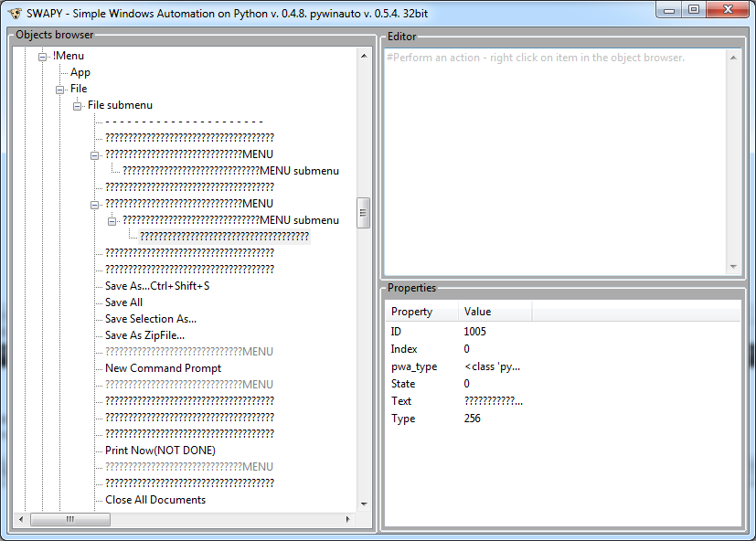756x541 pixels.
Task: Select the State property row
Action: (x=563, y=384)
